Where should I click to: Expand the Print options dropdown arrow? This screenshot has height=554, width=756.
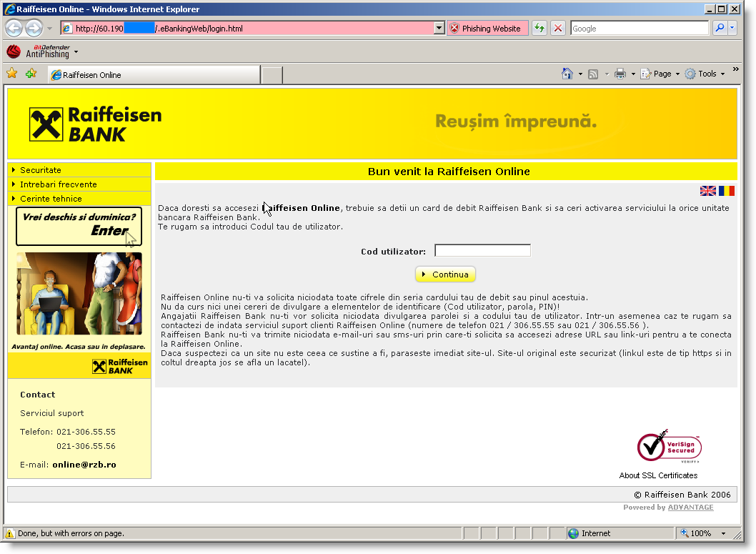(x=633, y=74)
